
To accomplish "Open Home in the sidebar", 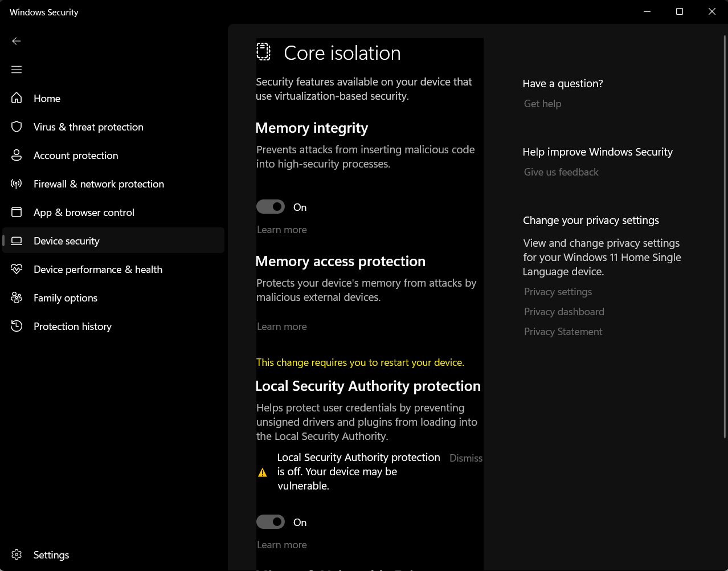I will [113, 98].
